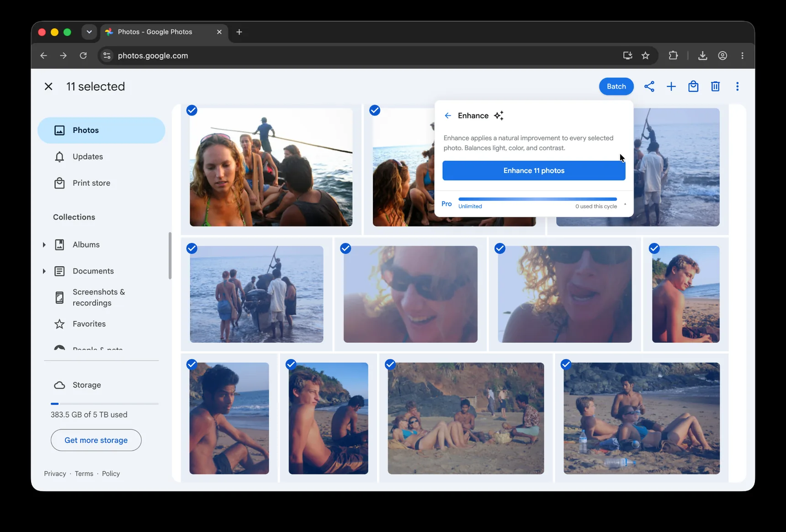
Task: Open the wide beach group photo with distant walkers
Action: point(466,418)
